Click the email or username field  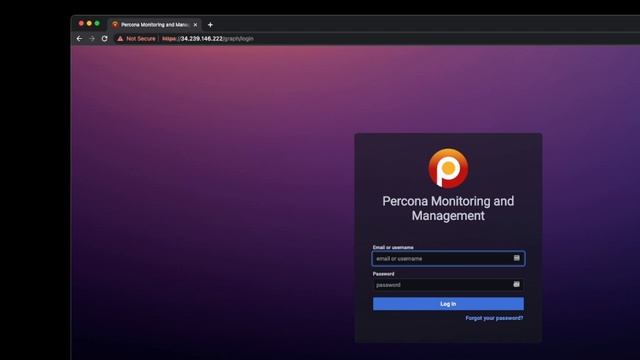click(448, 258)
